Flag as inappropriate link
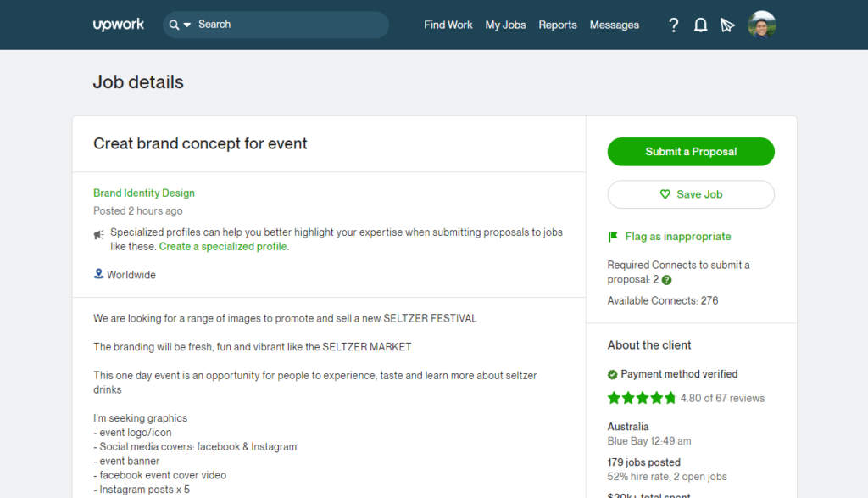The width and height of the screenshot is (868, 498). (x=677, y=237)
